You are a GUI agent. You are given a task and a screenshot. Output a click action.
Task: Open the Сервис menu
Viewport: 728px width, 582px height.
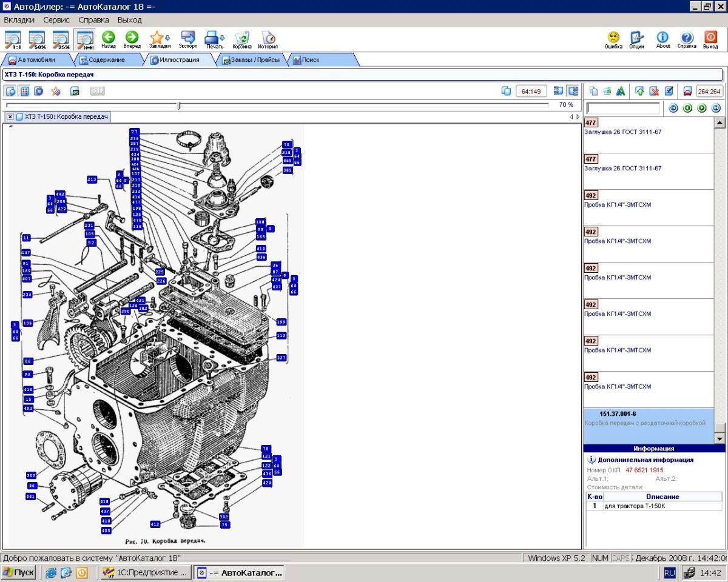pyautogui.click(x=56, y=20)
